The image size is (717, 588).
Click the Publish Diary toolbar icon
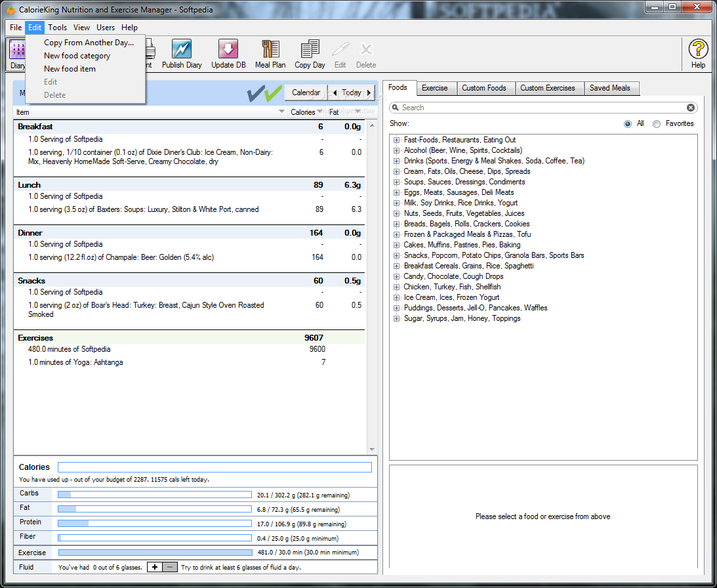pyautogui.click(x=182, y=49)
